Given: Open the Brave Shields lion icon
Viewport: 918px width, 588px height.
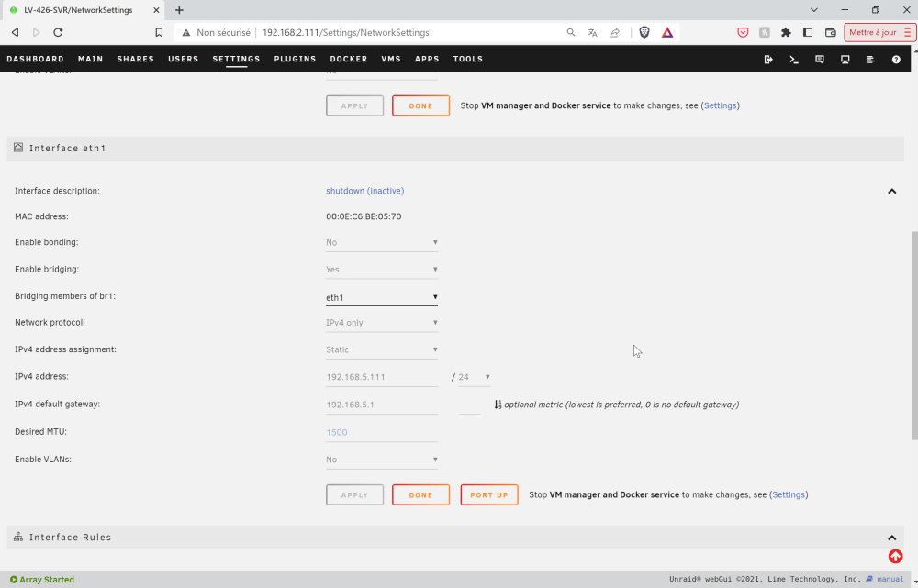Looking at the screenshot, I should (x=644, y=33).
